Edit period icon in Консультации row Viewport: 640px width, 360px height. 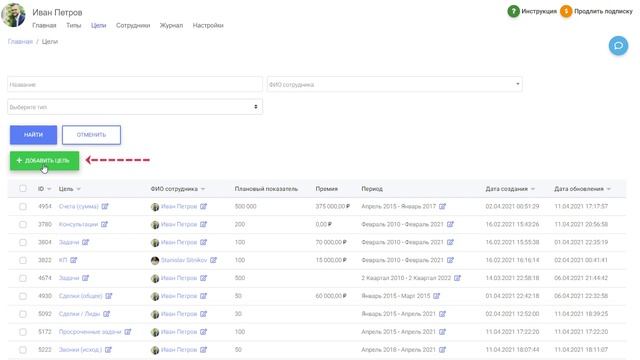click(x=450, y=224)
